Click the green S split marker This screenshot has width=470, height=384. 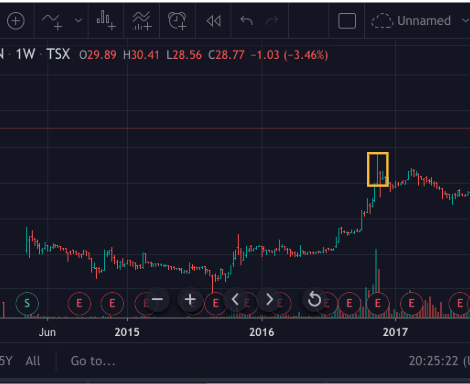click(27, 303)
